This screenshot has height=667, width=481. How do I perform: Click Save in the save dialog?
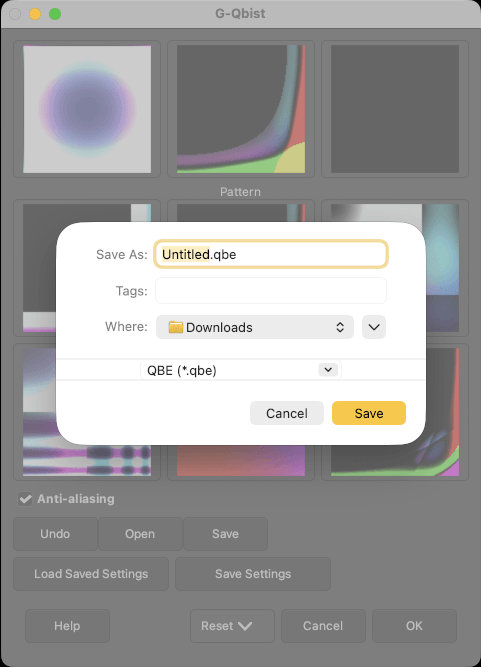point(369,413)
